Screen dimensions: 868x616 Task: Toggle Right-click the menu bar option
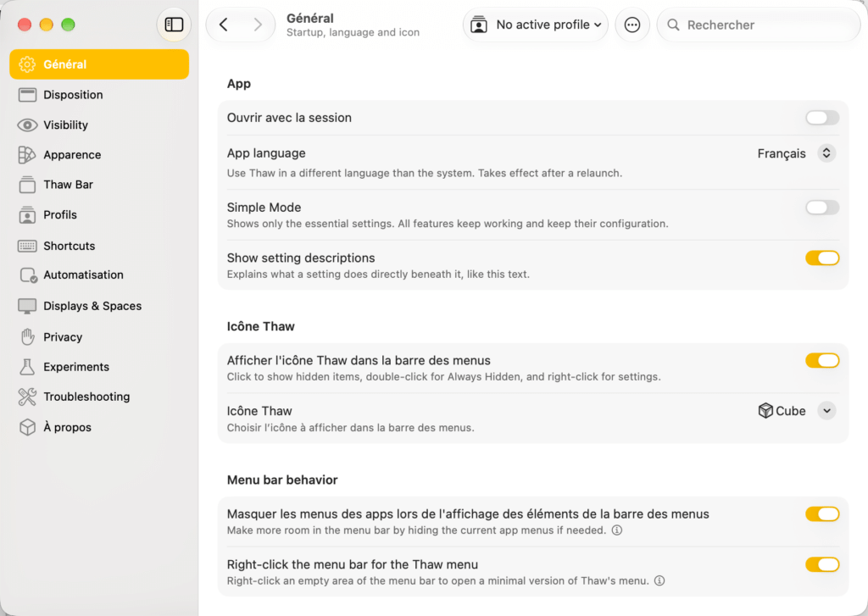point(822,564)
